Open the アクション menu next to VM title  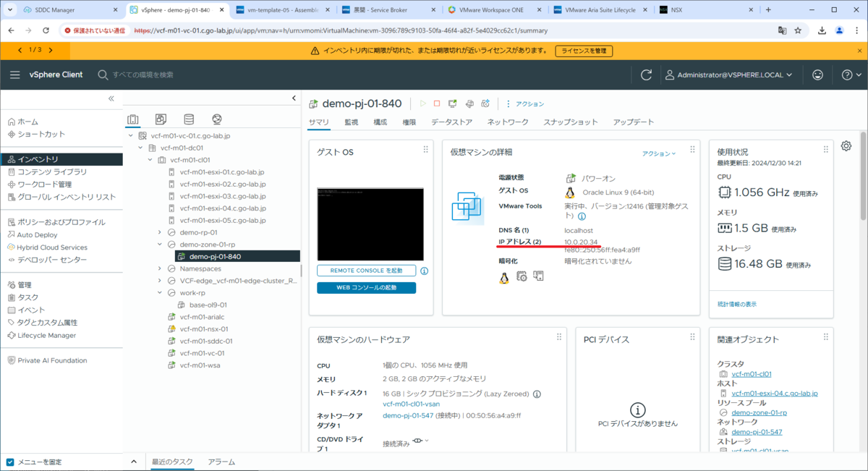click(x=525, y=104)
